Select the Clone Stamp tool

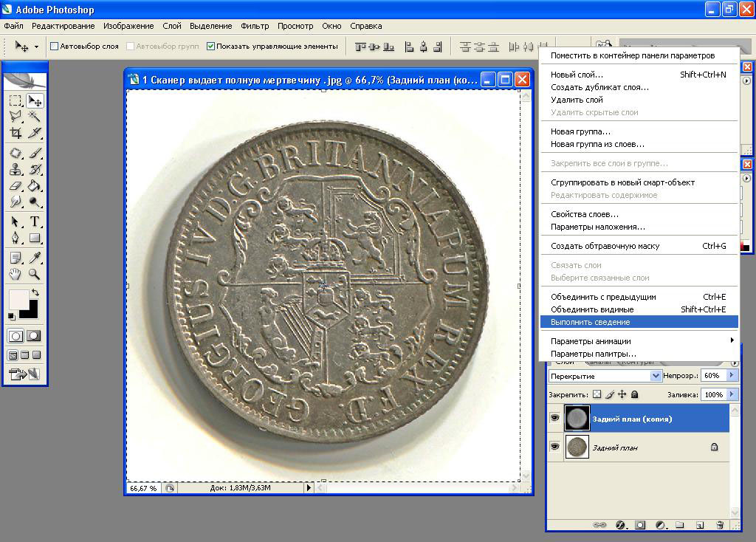(x=16, y=170)
